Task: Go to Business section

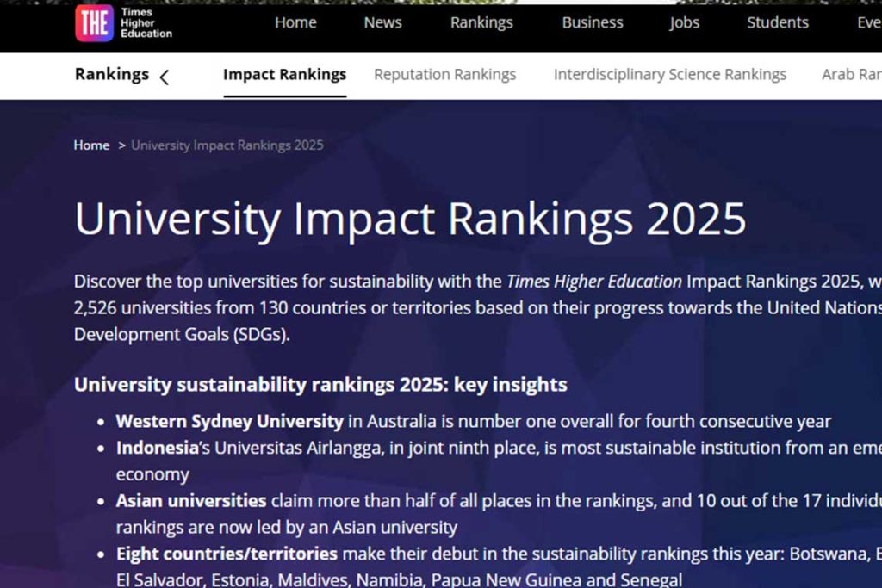Action: coord(593,22)
